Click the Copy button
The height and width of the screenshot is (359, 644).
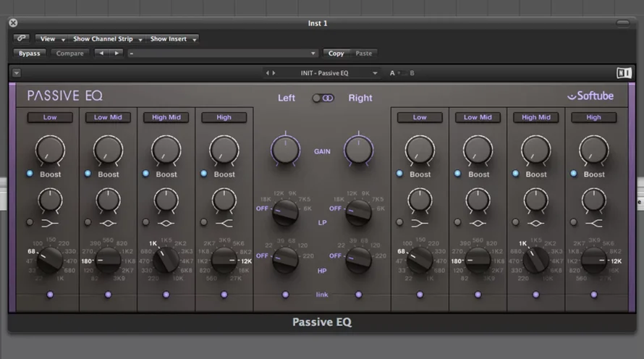click(336, 54)
